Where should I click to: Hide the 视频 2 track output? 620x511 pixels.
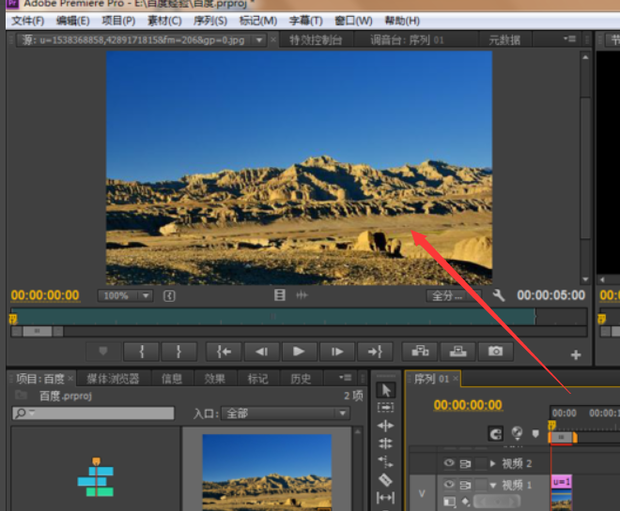click(x=449, y=464)
